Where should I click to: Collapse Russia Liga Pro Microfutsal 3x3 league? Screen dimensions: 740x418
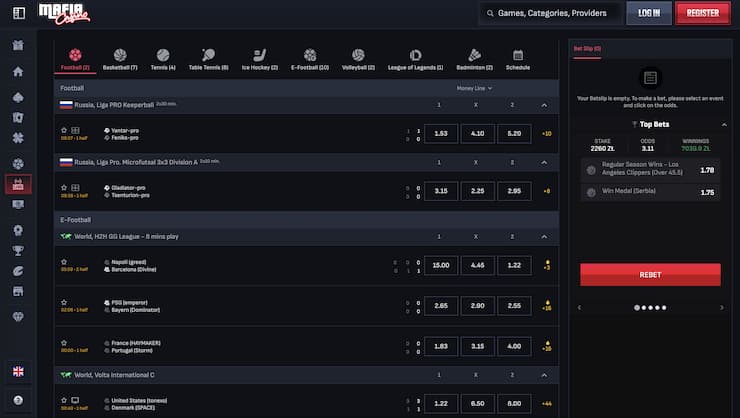click(544, 162)
